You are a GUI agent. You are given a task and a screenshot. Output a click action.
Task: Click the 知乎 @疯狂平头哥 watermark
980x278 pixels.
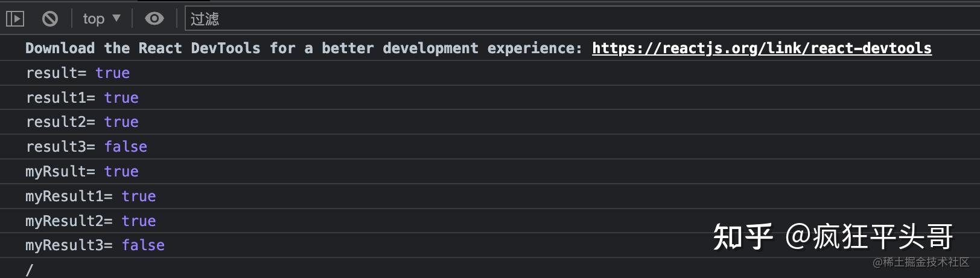tap(833, 236)
